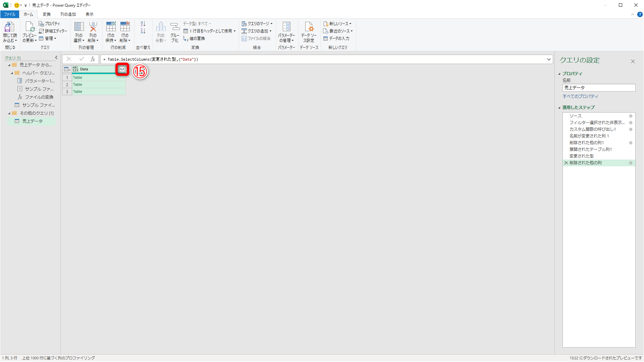Collapse the その他のクエリ folder

[x=9, y=113]
